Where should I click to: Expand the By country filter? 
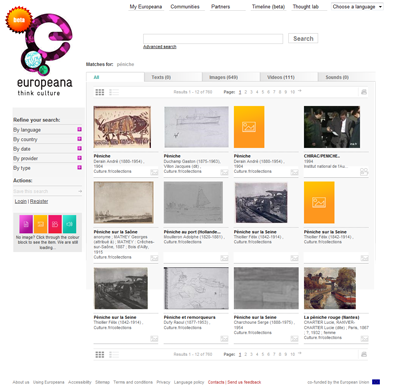pos(79,139)
